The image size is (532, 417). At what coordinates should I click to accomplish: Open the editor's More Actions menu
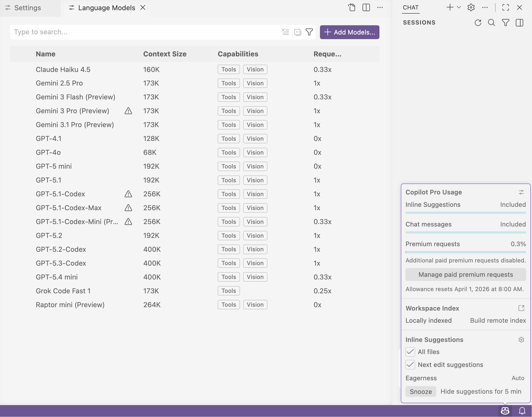tap(380, 8)
